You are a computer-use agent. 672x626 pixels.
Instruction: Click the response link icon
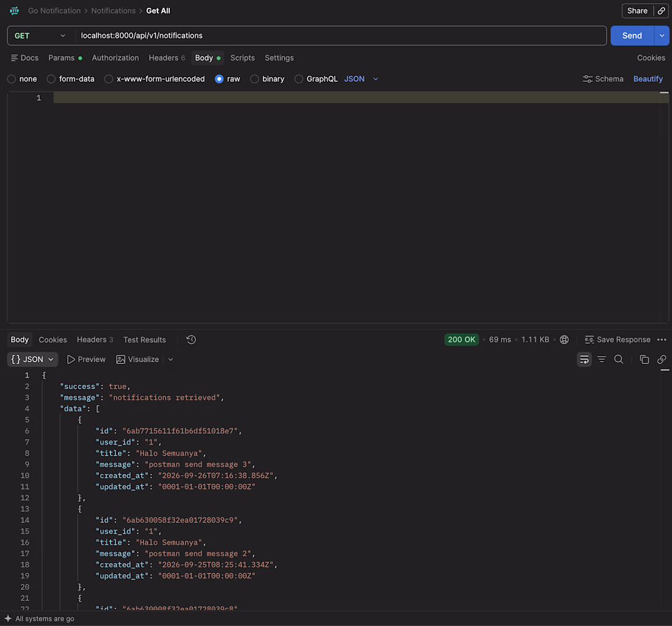point(662,360)
